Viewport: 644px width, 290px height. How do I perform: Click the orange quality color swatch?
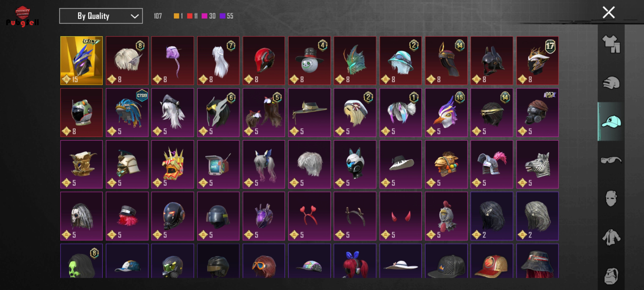[176, 16]
